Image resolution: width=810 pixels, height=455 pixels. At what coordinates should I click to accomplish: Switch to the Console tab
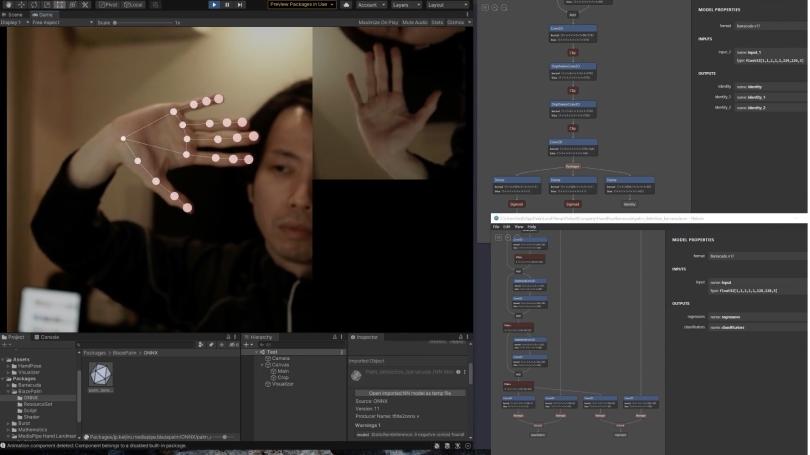click(49, 337)
